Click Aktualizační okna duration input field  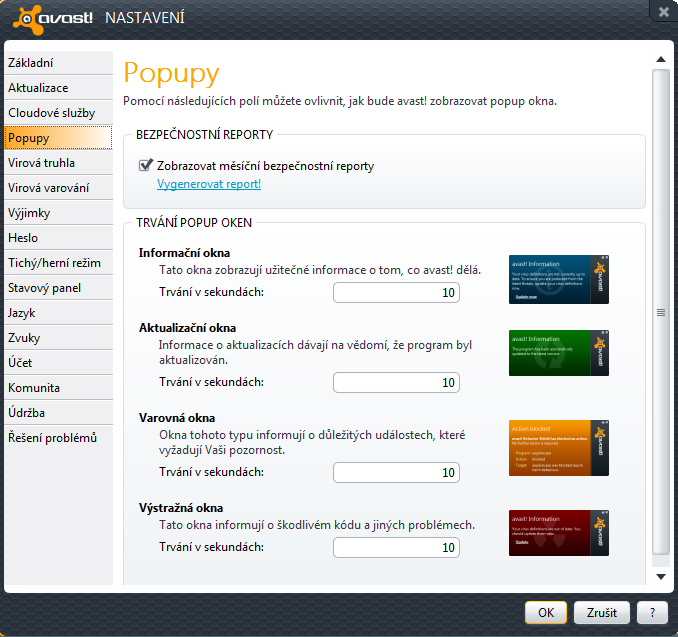(x=396, y=383)
